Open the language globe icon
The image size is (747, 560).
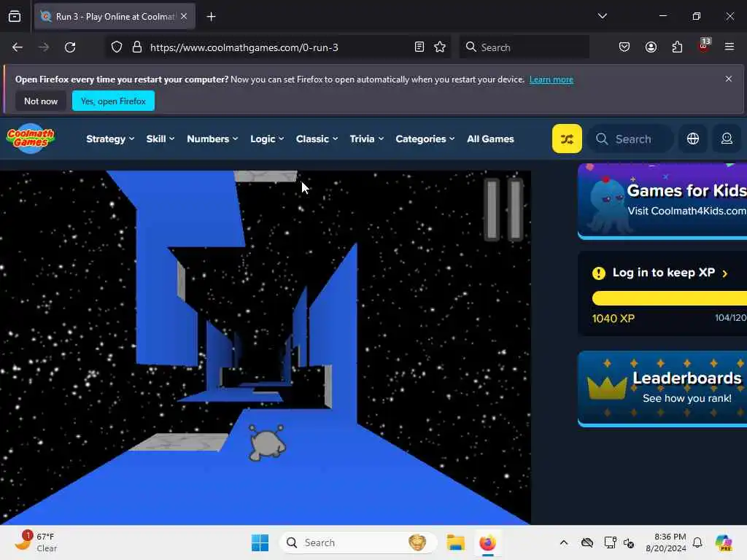coord(693,139)
